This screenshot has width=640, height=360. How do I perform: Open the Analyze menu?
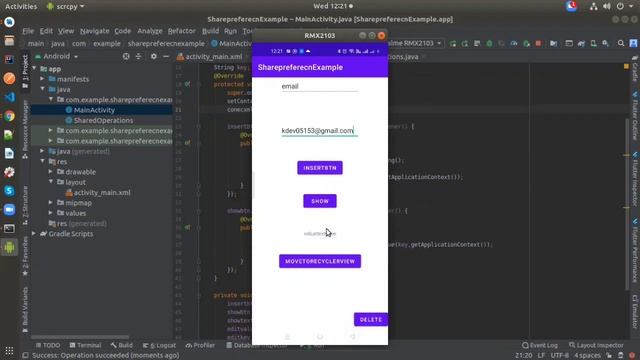[150, 31]
